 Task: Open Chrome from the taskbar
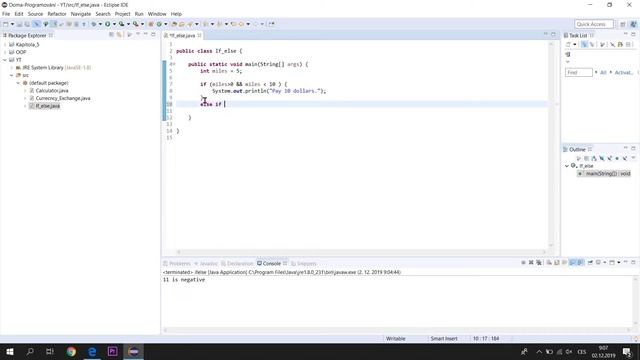pos(71,351)
